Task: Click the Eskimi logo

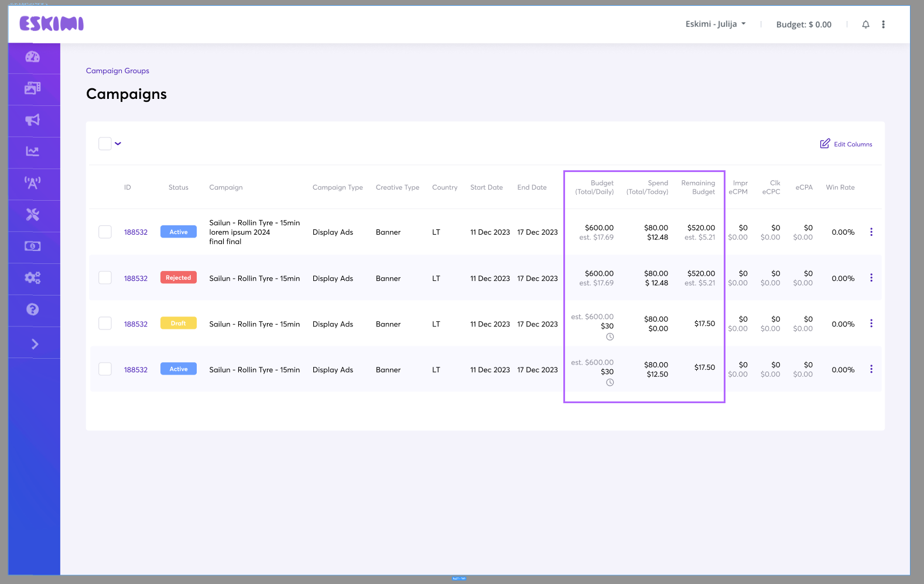Action: click(x=52, y=24)
